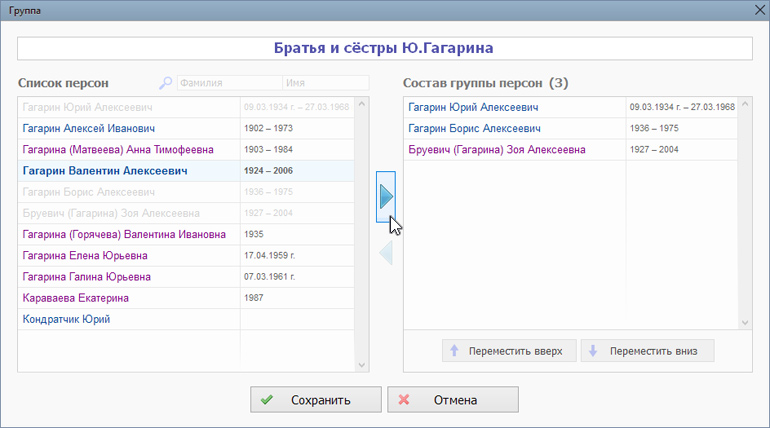Select Гагарин Юрий Алексеевич in group composition
The image size is (770, 428).
(570, 107)
